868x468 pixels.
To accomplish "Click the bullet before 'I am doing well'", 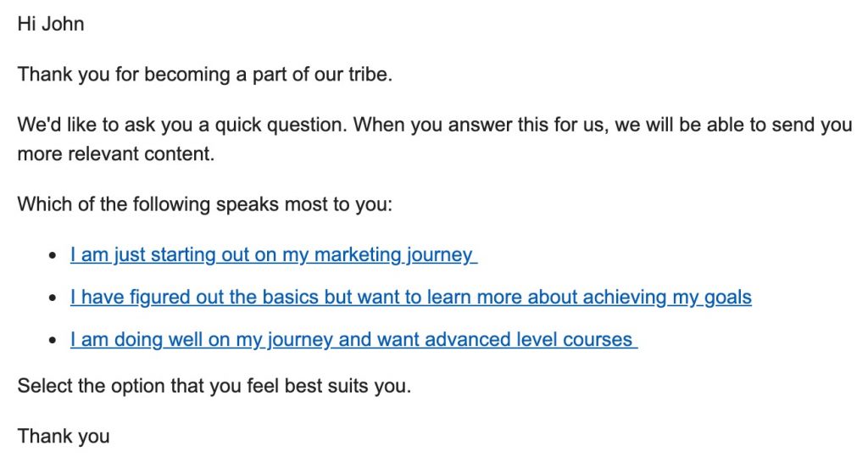I will point(53,340).
